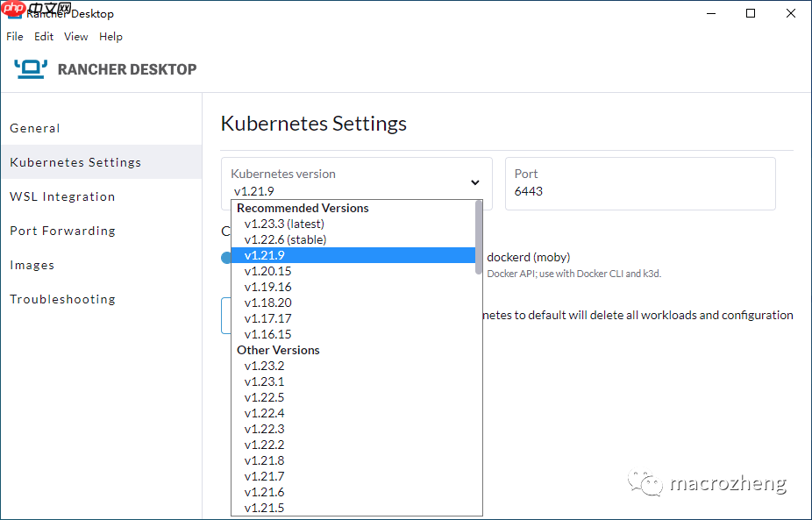Open the Troubleshooting page
The image size is (812, 520).
(62, 299)
